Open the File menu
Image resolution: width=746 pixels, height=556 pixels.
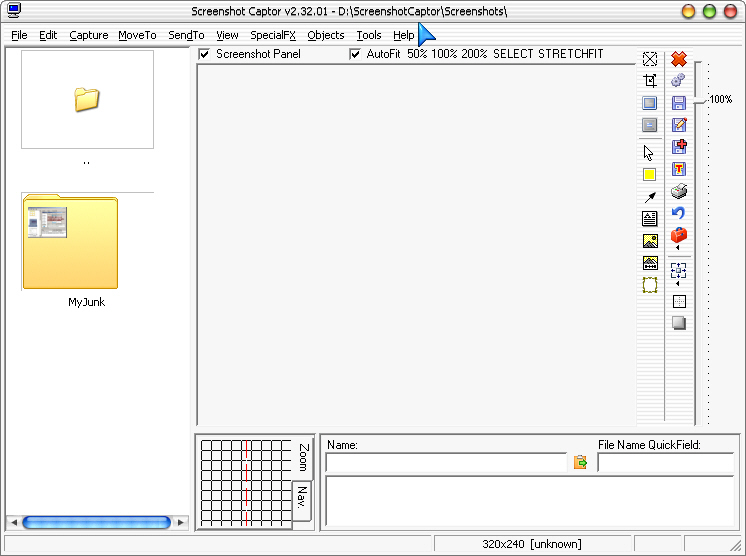click(19, 35)
